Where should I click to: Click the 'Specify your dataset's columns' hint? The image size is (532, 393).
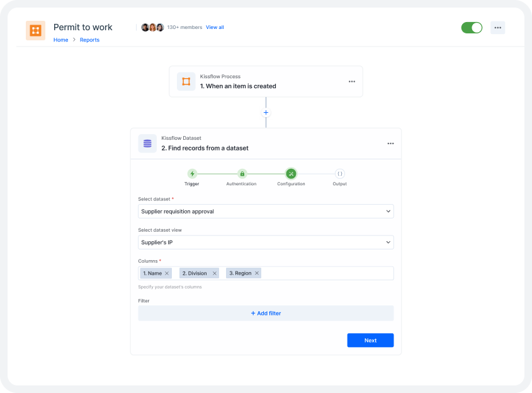click(170, 287)
